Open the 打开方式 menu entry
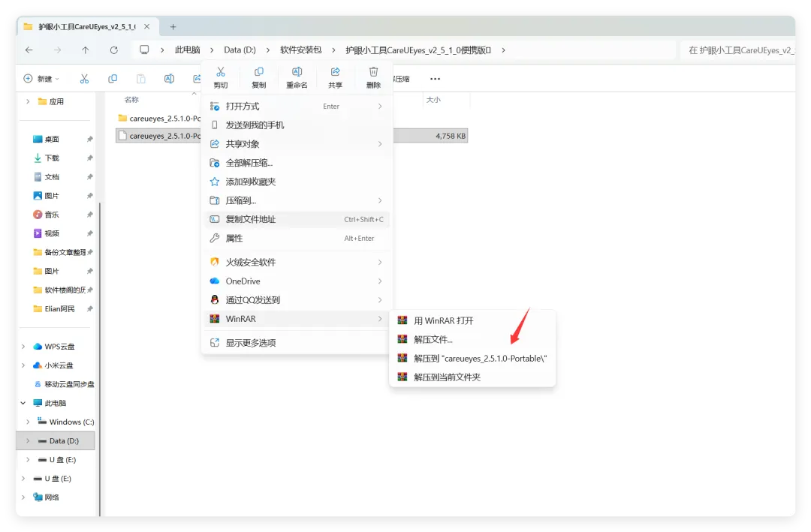 point(297,106)
